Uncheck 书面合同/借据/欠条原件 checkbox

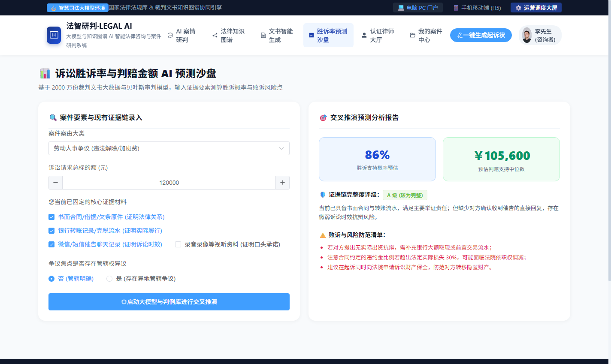click(x=51, y=217)
